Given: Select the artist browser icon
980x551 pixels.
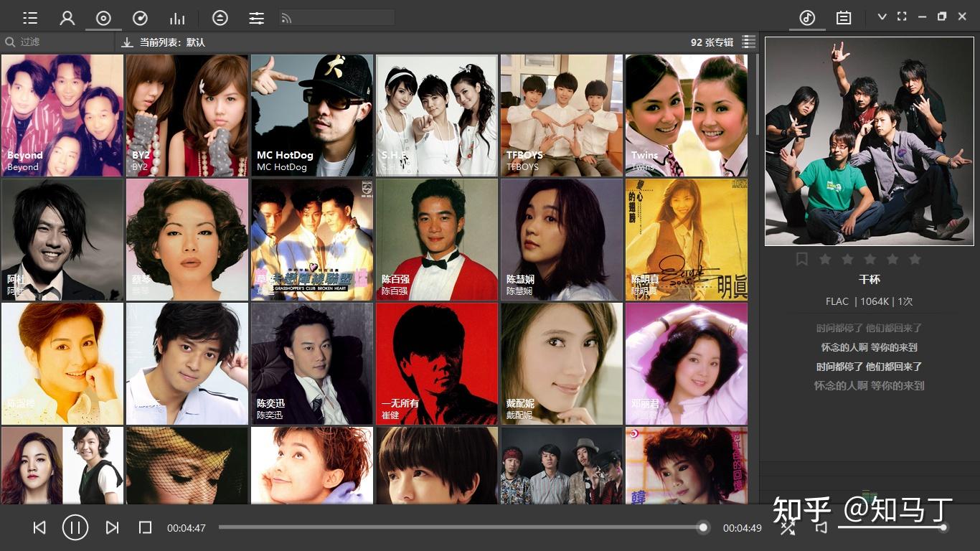Looking at the screenshot, I should pos(67,17).
